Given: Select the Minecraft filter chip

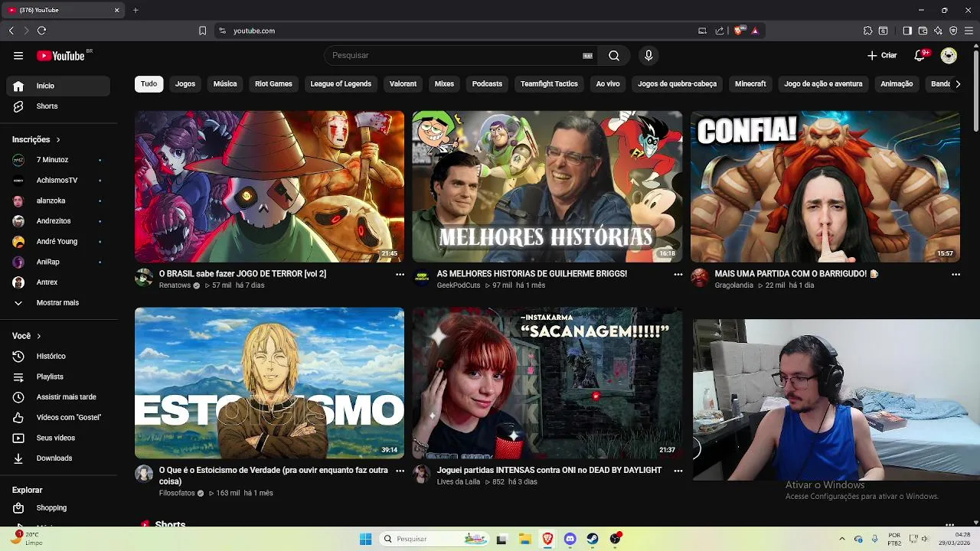Looking at the screenshot, I should tap(750, 84).
